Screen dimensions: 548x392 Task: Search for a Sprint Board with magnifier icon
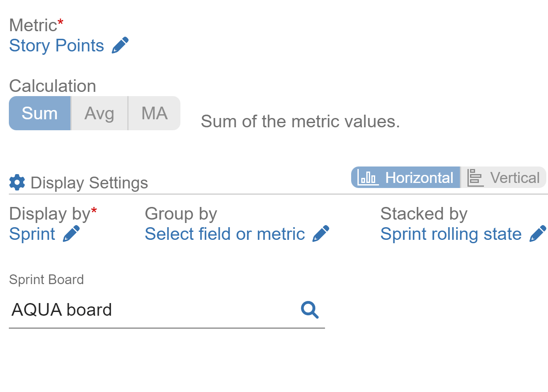(x=310, y=310)
